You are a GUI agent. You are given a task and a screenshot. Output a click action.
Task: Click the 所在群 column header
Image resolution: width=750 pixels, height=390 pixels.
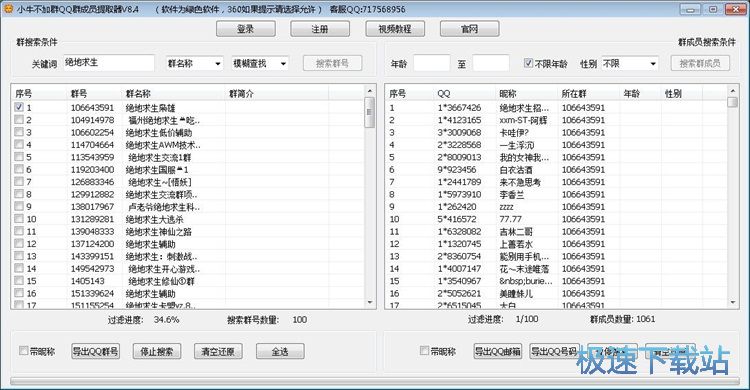588,94
